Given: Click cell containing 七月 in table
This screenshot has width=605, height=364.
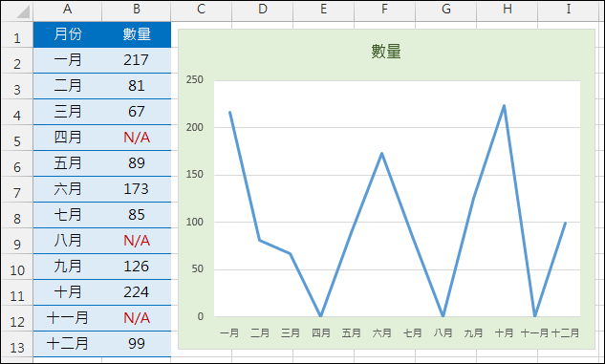Looking at the screenshot, I should [68, 215].
